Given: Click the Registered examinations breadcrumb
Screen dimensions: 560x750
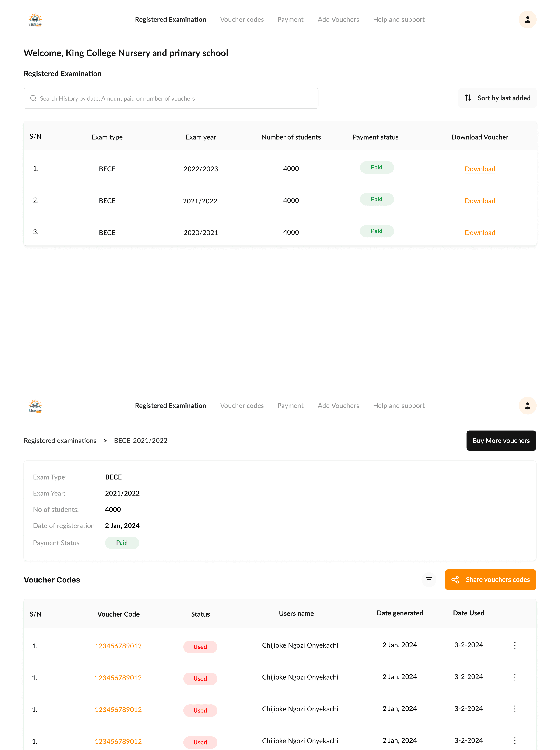Looking at the screenshot, I should coord(60,440).
